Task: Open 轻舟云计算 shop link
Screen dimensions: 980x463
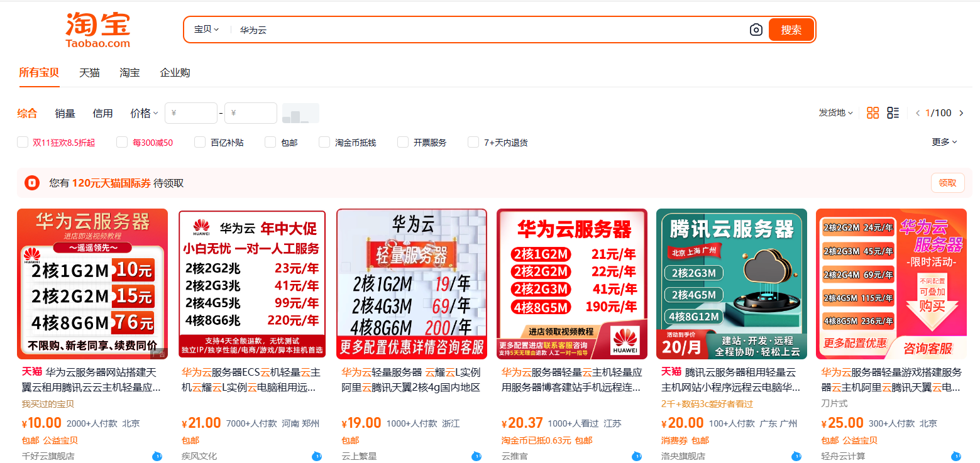Action: 843,456
